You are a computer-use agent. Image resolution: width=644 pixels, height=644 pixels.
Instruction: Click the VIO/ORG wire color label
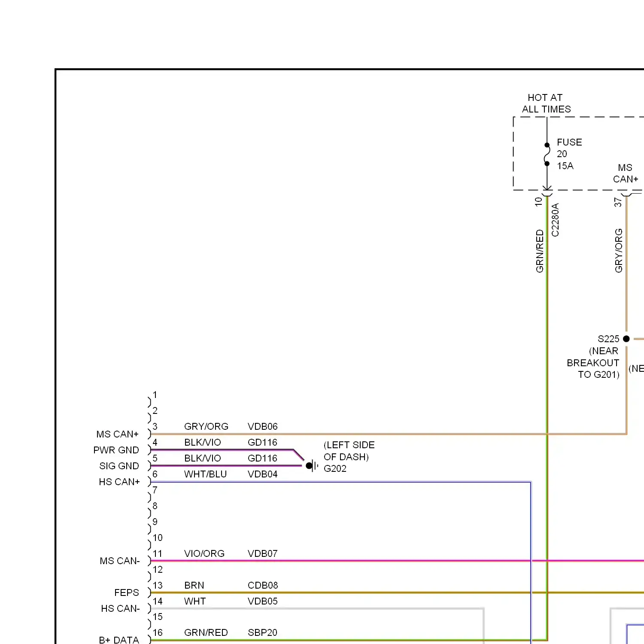coord(204,553)
